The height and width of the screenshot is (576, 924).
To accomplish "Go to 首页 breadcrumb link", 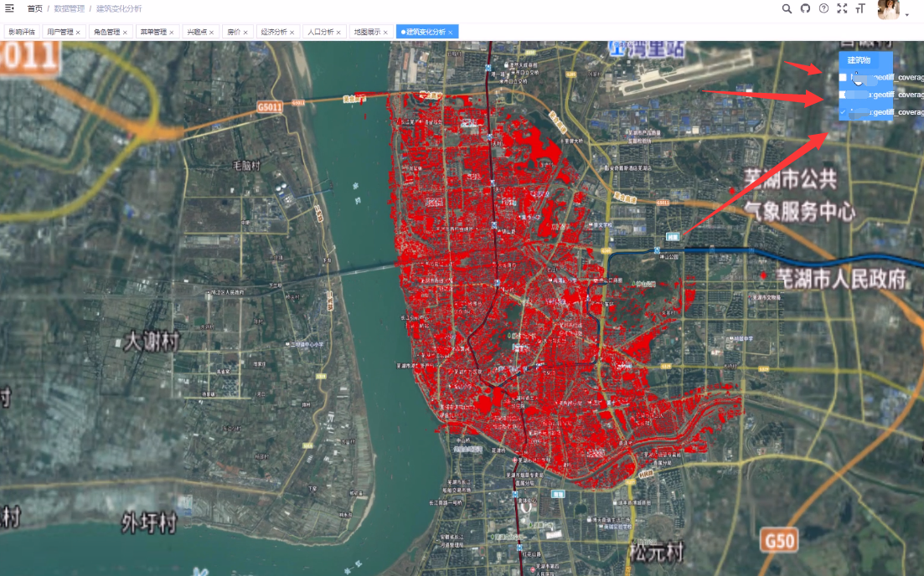I will [34, 8].
